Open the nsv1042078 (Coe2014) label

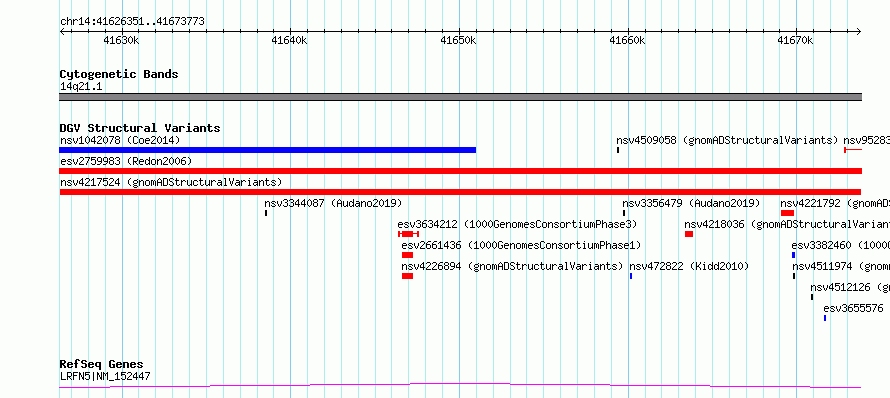coord(120,140)
